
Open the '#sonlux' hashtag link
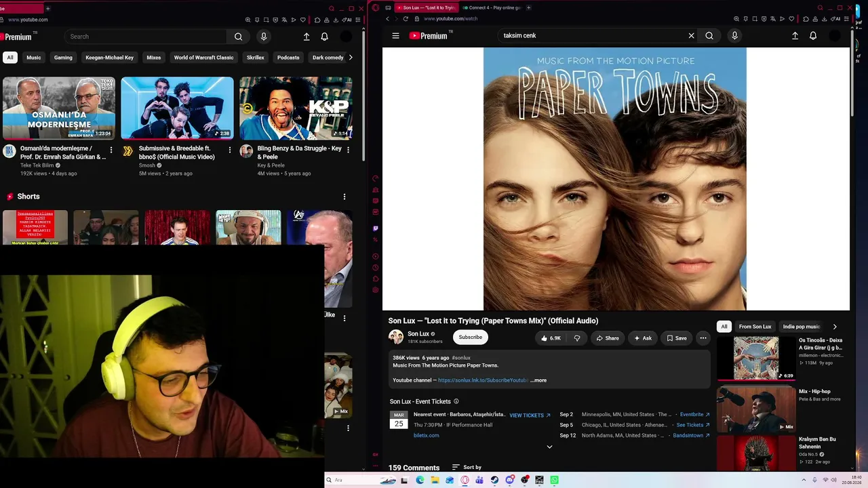[461, 358]
